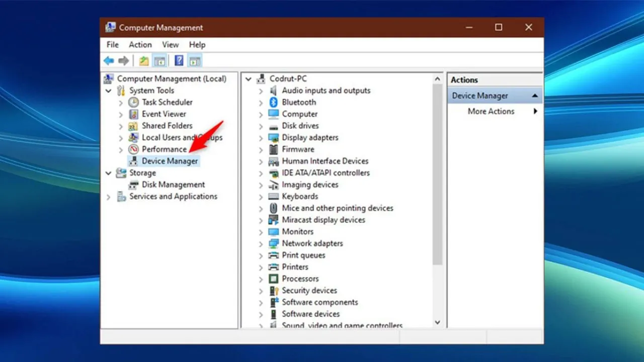
Task: Click the Processors chip icon
Action: (x=273, y=279)
